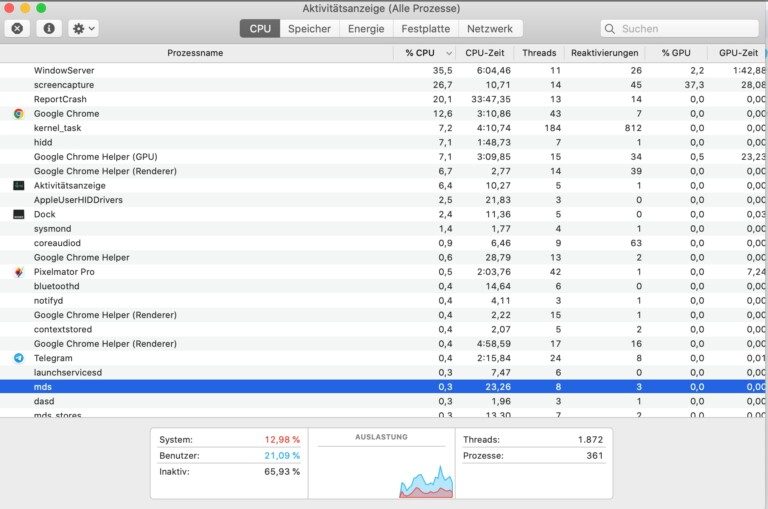Open the Energie tab

click(x=366, y=29)
